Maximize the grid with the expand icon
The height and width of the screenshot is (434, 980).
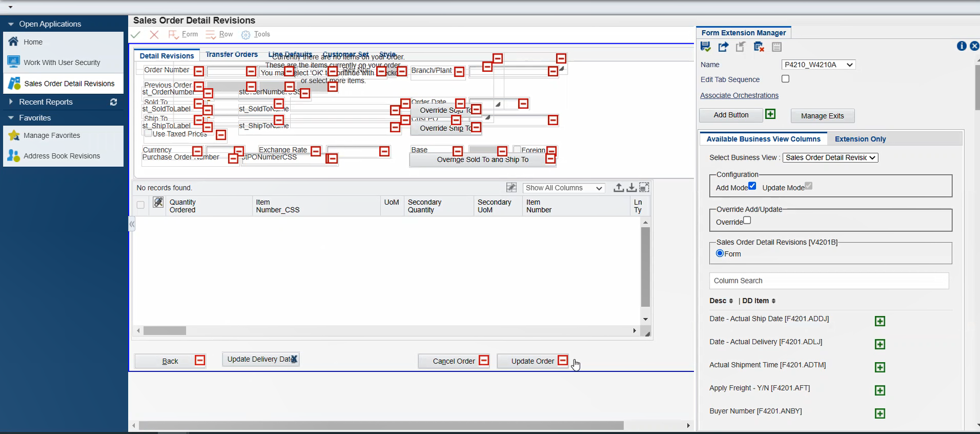click(644, 187)
